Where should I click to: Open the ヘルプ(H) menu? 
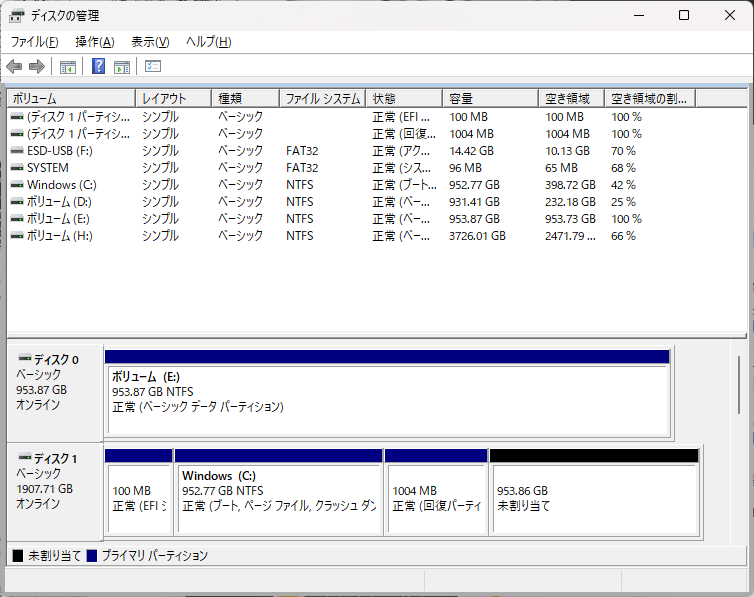(208, 42)
